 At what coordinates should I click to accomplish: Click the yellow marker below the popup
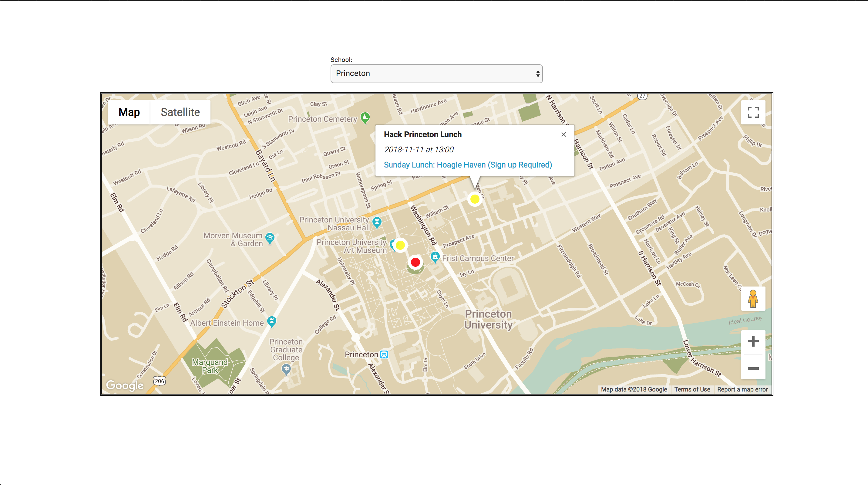[474, 199]
